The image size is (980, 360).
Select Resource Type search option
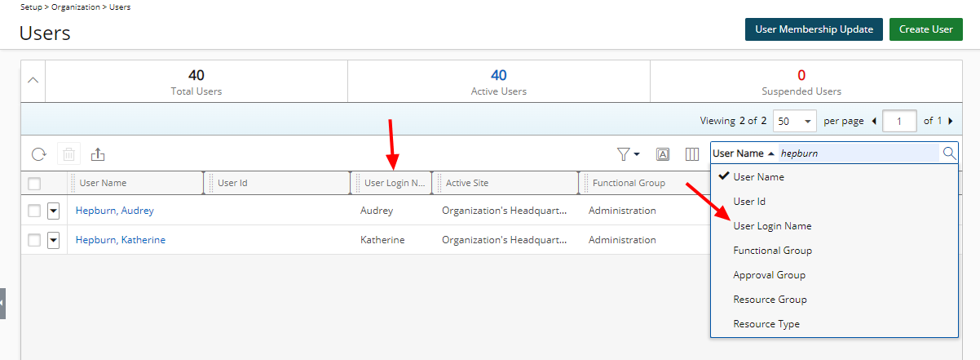(x=834, y=324)
